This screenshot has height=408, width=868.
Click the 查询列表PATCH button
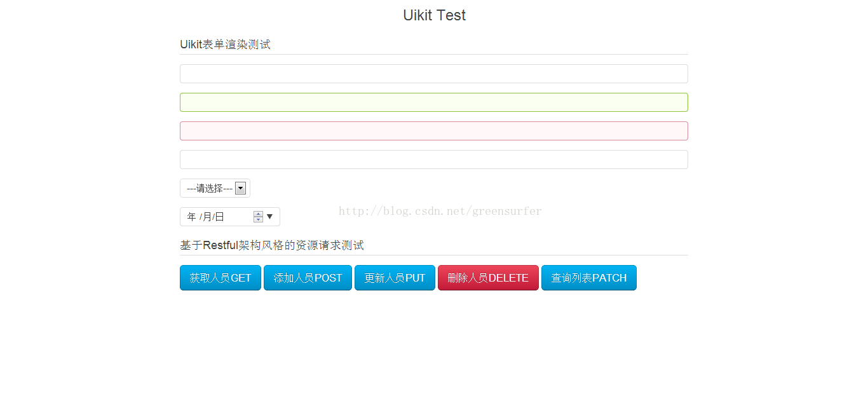tap(589, 278)
